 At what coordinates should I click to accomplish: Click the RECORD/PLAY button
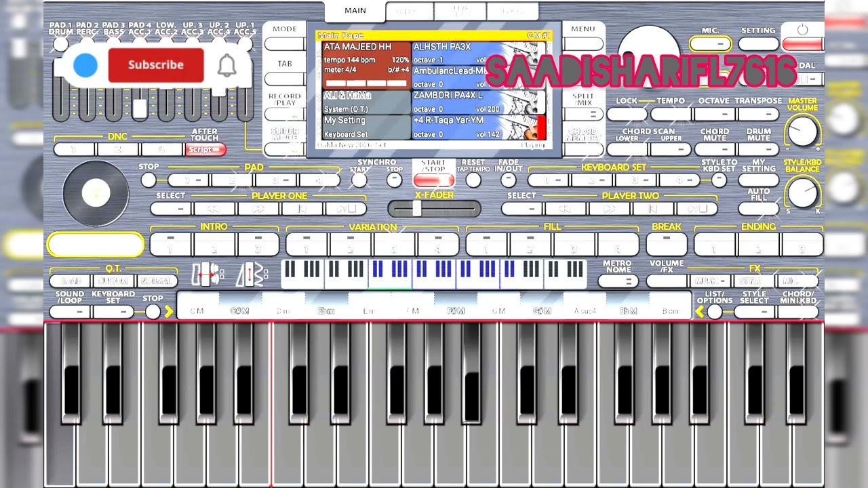tap(285, 115)
